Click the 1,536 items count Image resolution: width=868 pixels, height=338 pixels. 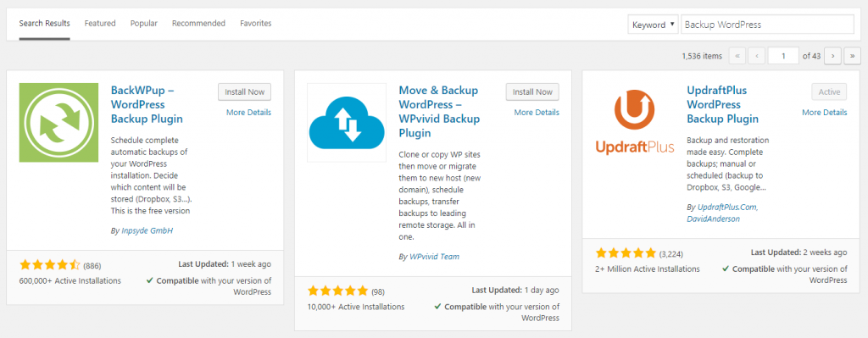pos(702,56)
